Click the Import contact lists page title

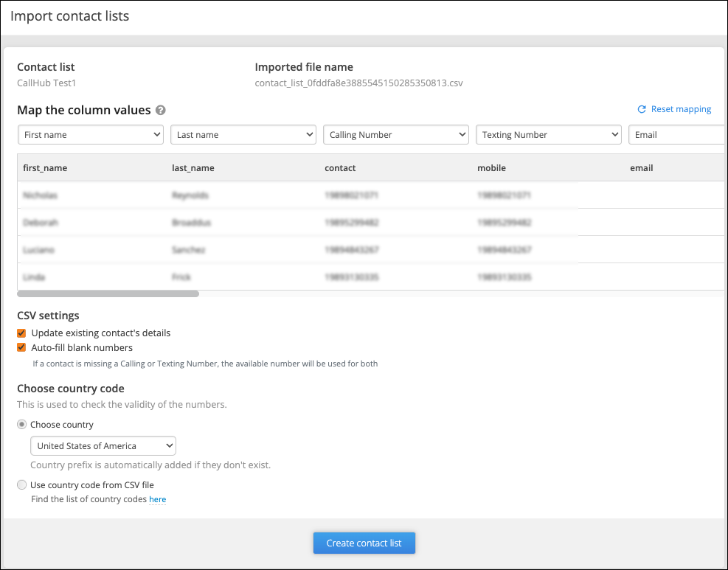69,15
